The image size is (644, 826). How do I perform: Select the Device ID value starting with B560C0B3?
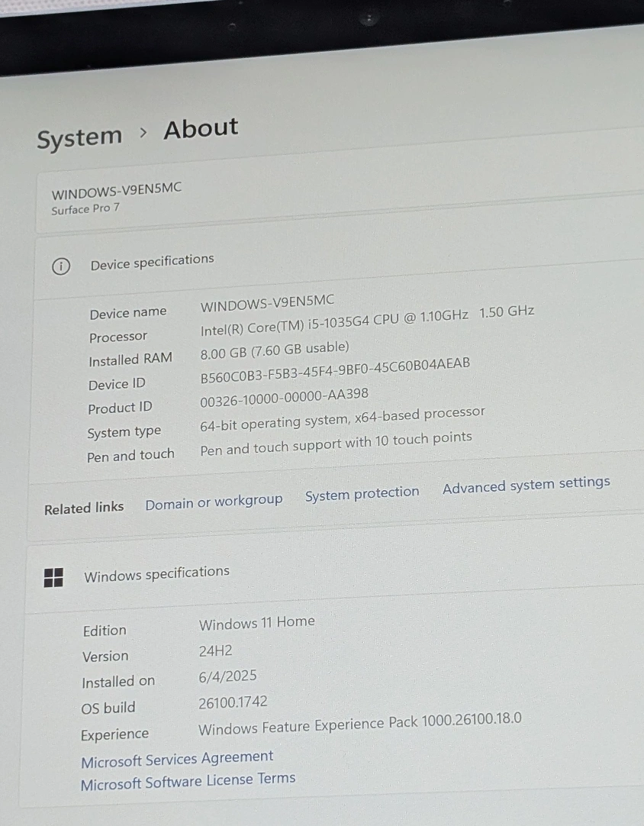point(335,371)
